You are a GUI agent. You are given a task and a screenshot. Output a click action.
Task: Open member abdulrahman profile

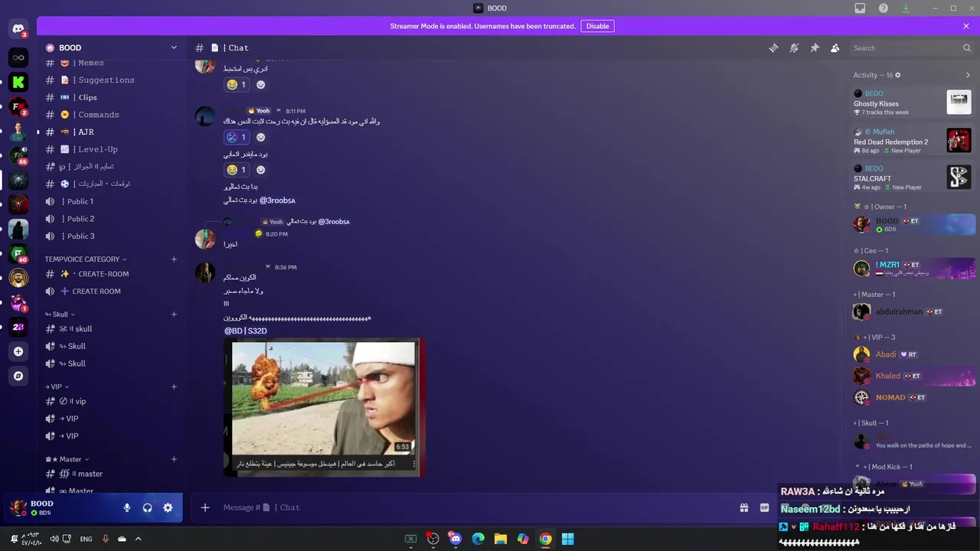(x=913, y=311)
